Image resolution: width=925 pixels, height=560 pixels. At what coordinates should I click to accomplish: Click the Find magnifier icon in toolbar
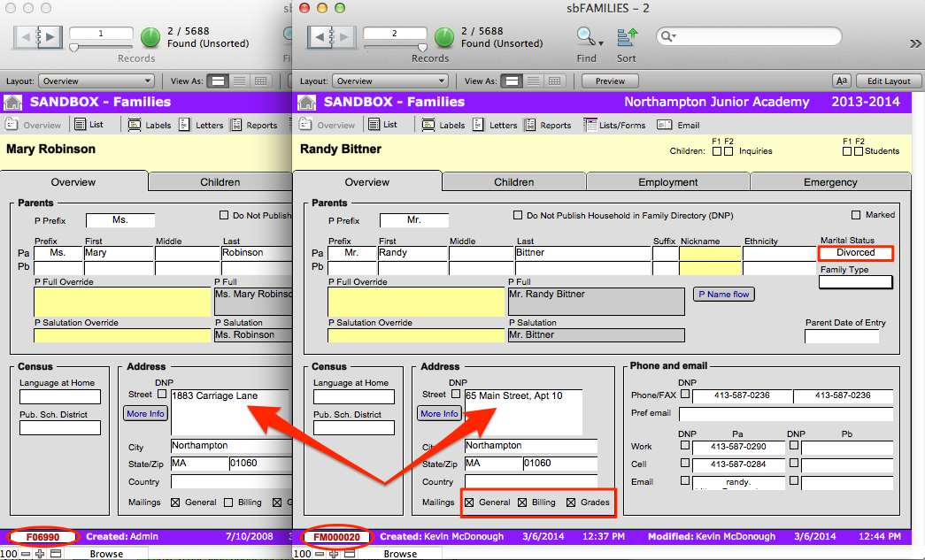click(x=585, y=36)
